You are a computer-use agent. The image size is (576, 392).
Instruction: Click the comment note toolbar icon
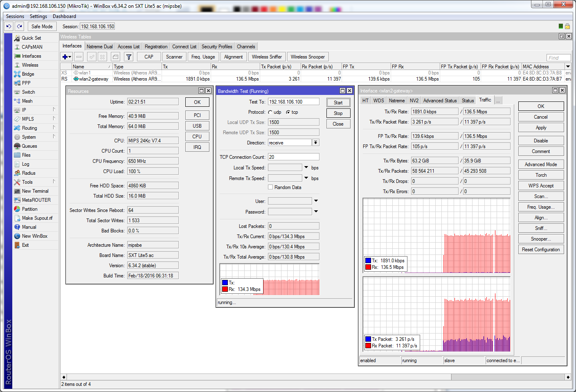coord(116,57)
